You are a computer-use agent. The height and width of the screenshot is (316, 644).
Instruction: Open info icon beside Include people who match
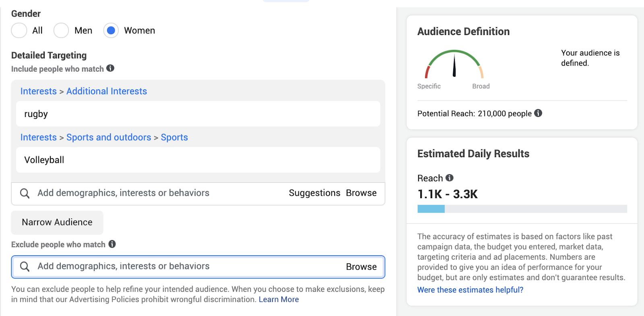tap(110, 68)
